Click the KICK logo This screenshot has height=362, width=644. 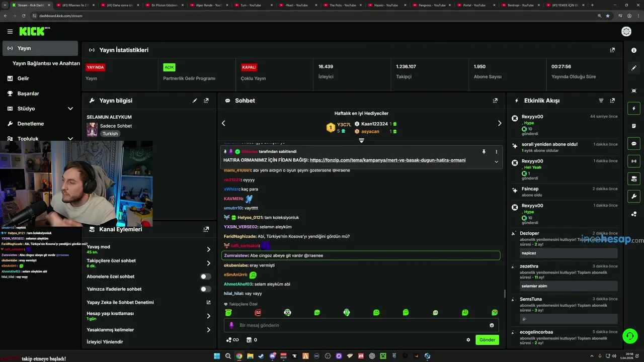pyautogui.click(x=35, y=31)
